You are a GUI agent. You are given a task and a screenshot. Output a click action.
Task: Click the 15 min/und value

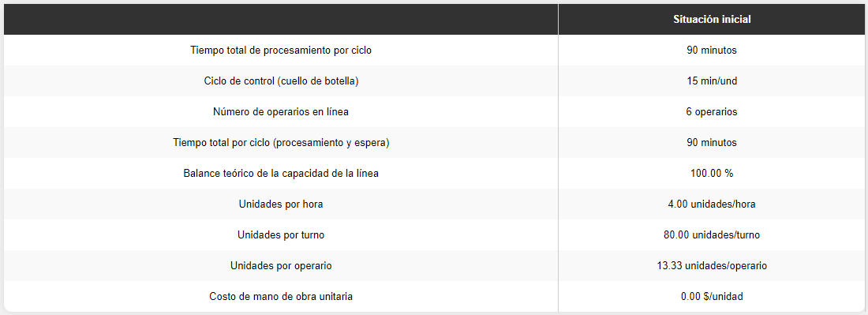pyautogui.click(x=711, y=81)
